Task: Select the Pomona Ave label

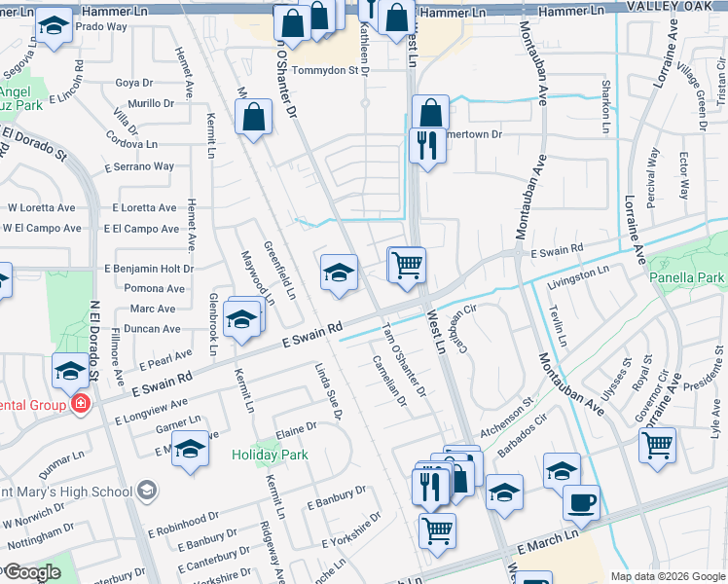Action: [x=154, y=289]
